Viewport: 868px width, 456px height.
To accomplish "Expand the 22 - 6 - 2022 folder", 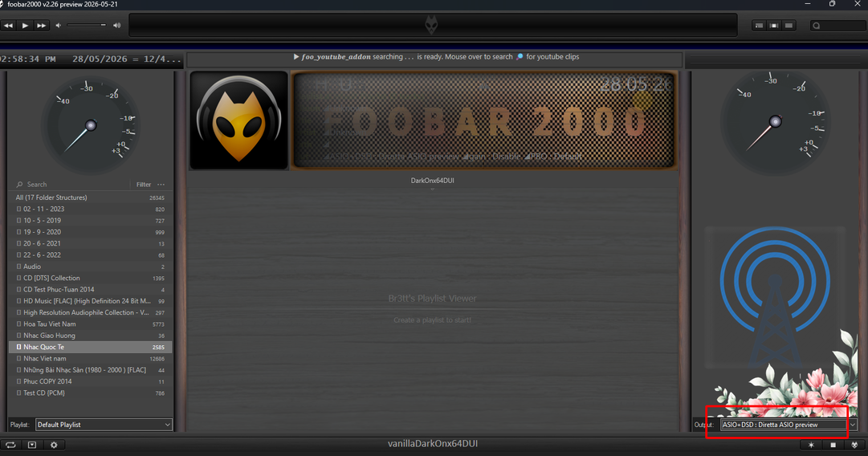I will coord(18,255).
